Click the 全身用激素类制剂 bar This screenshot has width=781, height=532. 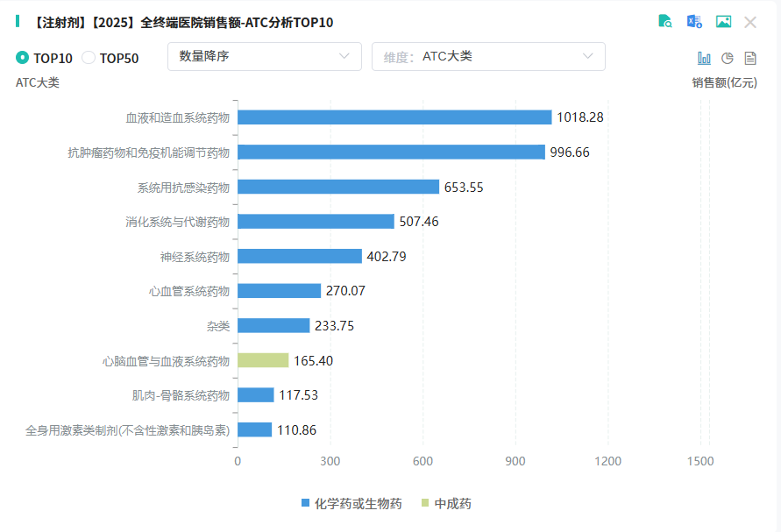pyautogui.click(x=254, y=429)
